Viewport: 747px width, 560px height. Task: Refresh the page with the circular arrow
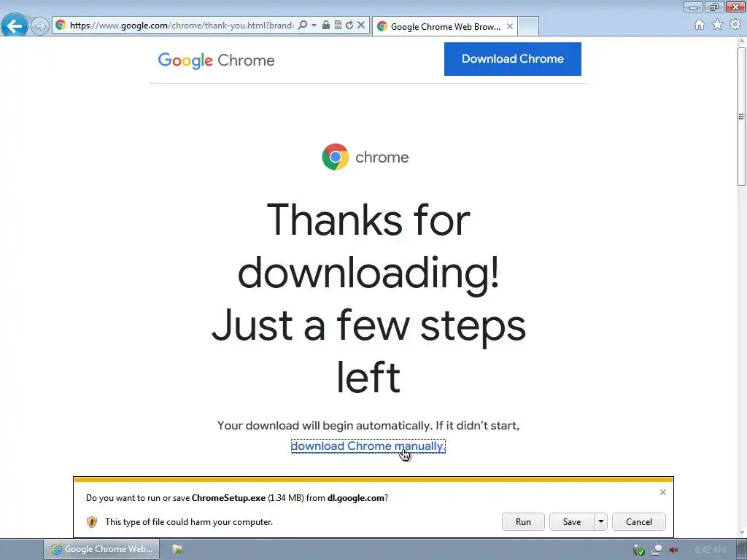[349, 25]
